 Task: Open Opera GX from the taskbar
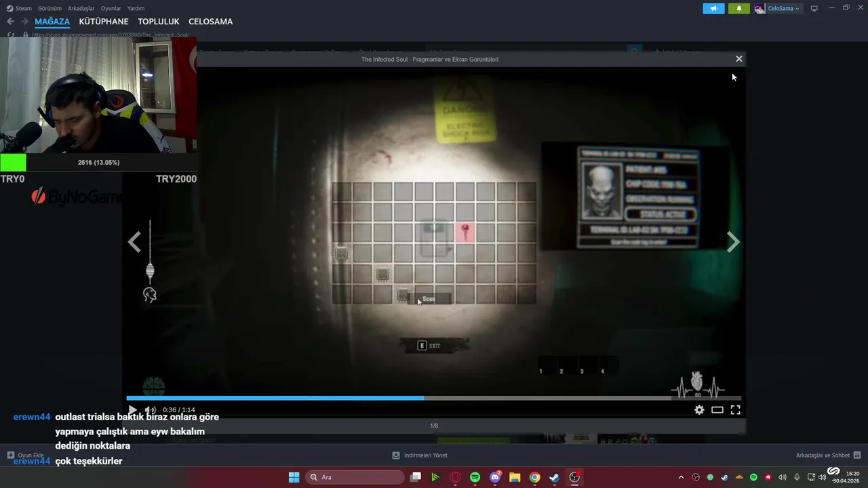click(455, 477)
